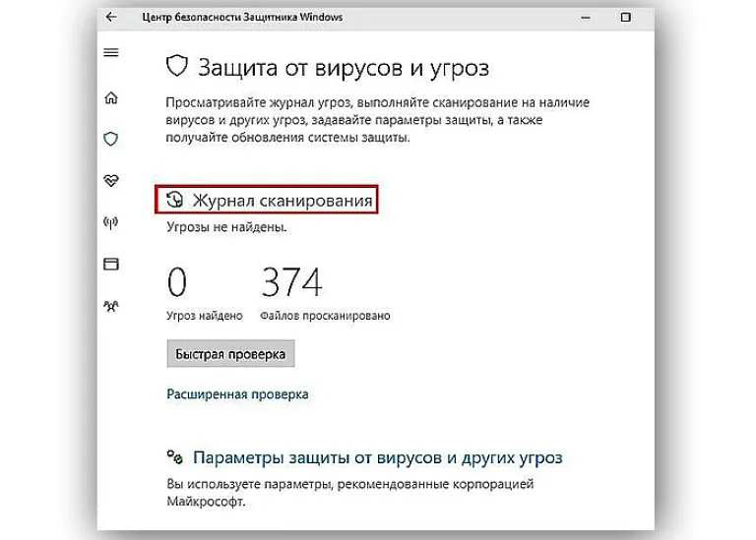
Task: Click the window title Центр безопасности Защитника Windows
Action: tap(242, 18)
